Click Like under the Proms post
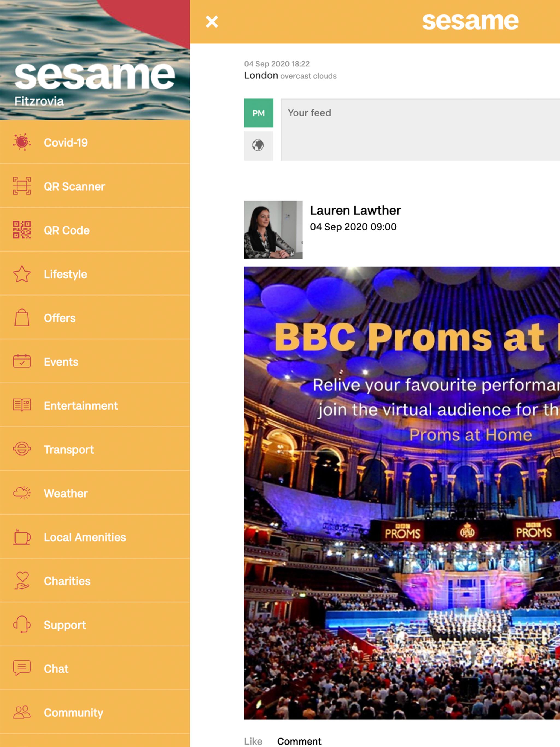Viewport: 560px width, 747px height. pos(253,741)
